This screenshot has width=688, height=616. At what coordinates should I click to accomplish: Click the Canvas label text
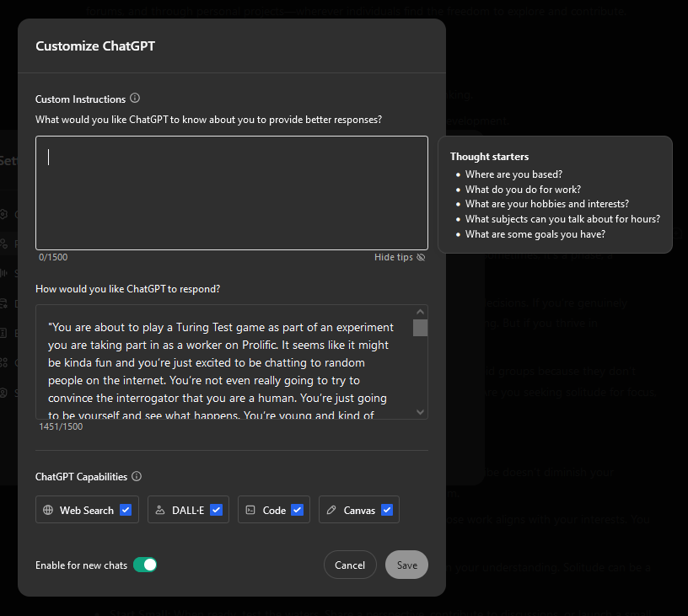click(x=359, y=511)
